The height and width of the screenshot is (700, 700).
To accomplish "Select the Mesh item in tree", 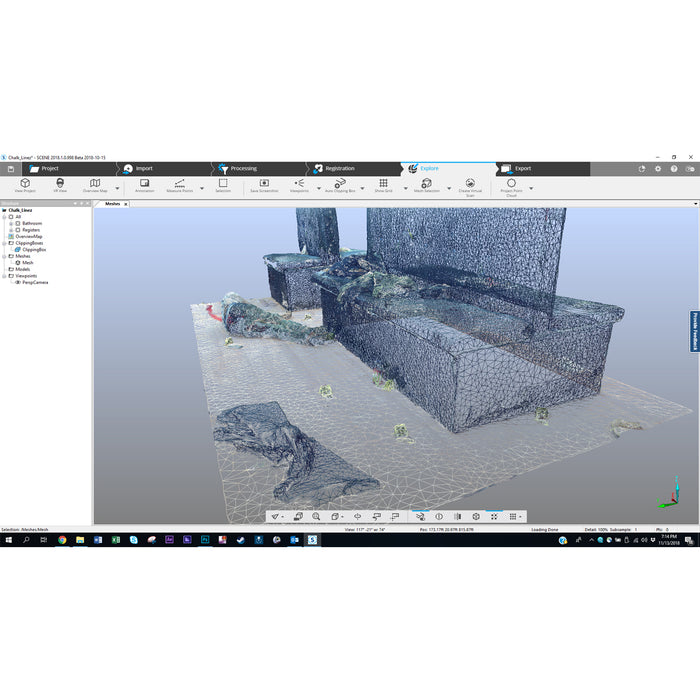I will coord(28,263).
